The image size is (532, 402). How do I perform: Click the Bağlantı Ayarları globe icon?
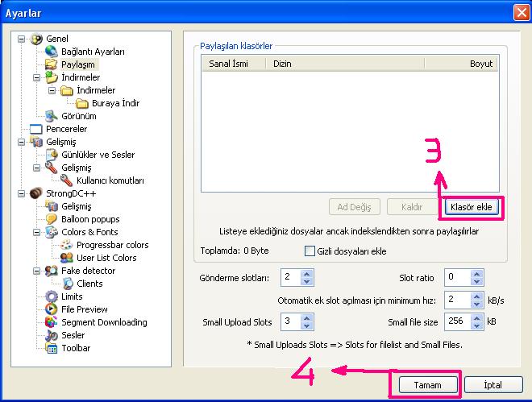pos(52,52)
